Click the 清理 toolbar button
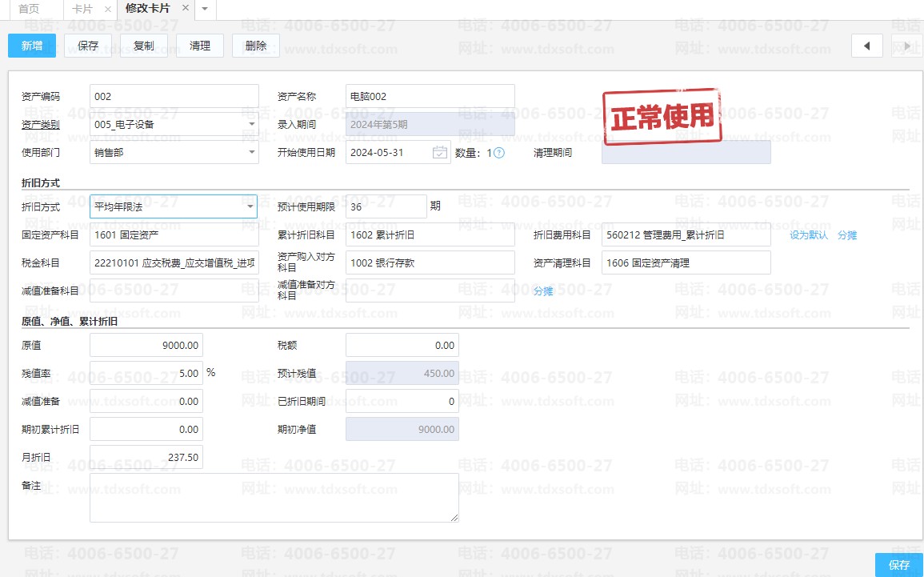Viewport: 924px width, 577px height. tap(200, 46)
